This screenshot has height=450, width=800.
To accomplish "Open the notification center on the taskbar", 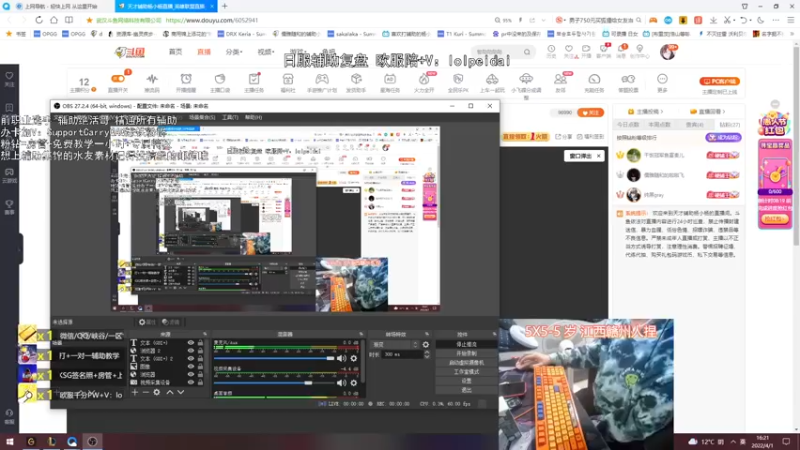I will pos(786,441).
